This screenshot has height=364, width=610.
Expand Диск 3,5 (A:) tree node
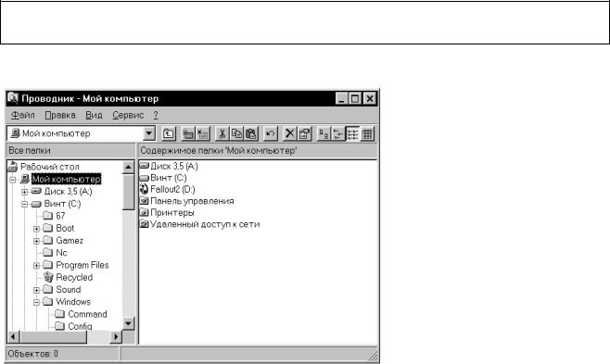point(24,192)
